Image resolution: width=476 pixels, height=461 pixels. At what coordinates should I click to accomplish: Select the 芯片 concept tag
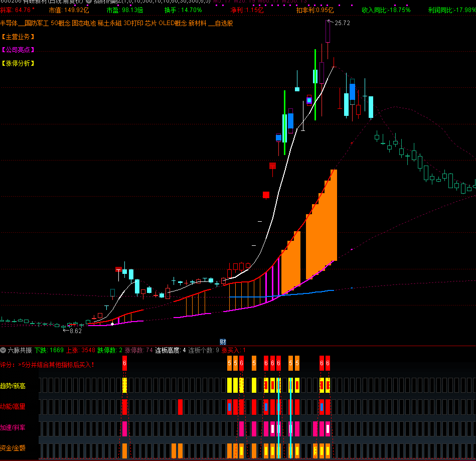[150, 23]
